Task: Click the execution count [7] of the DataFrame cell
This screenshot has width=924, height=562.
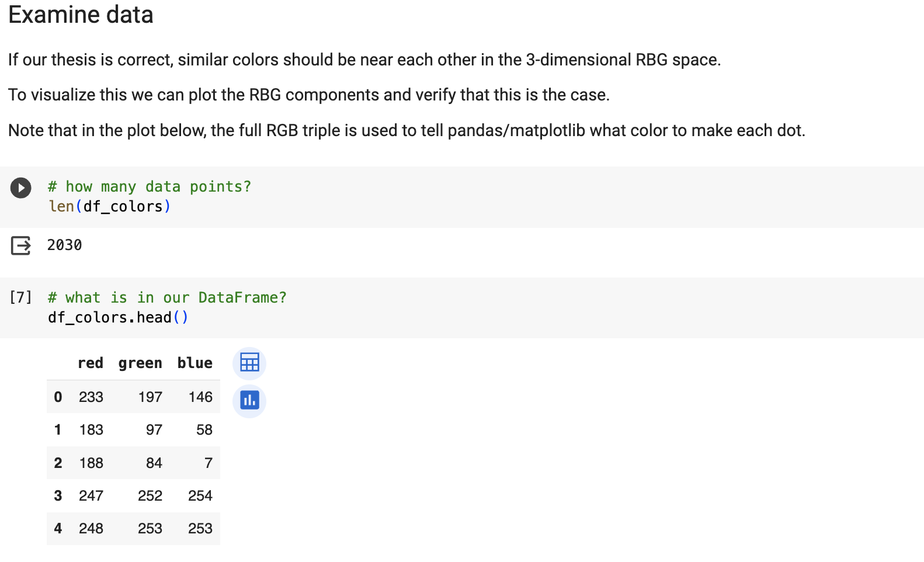Action: [x=21, y=297]
